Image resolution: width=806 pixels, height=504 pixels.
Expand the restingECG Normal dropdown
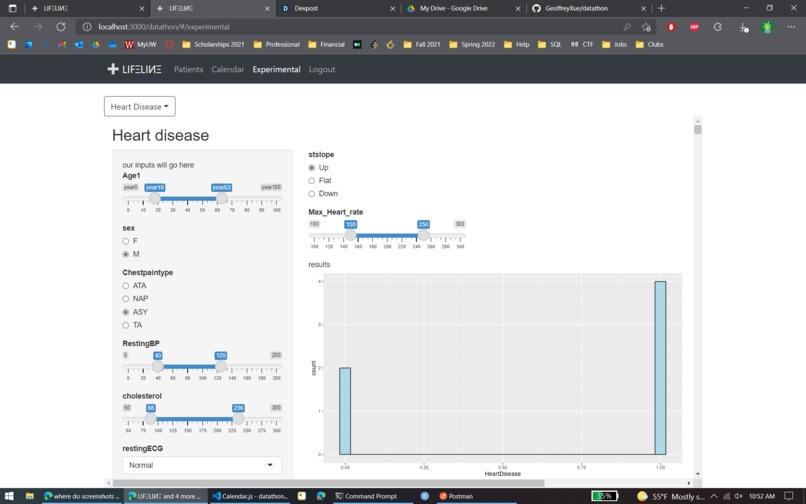202,465
